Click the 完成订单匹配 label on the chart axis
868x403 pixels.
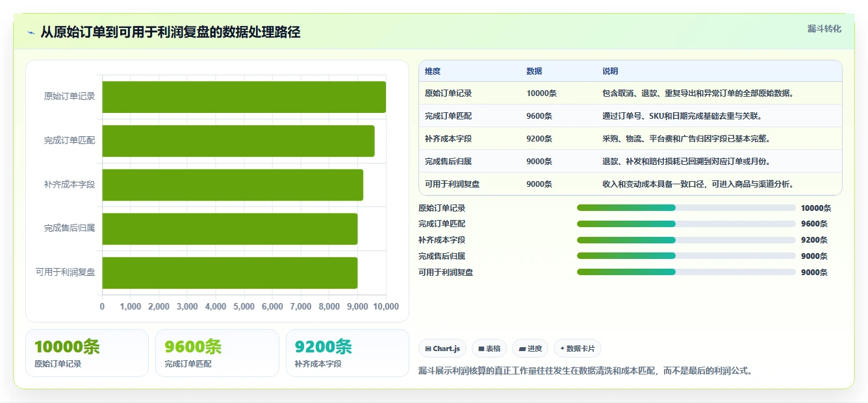click(70, 141)
